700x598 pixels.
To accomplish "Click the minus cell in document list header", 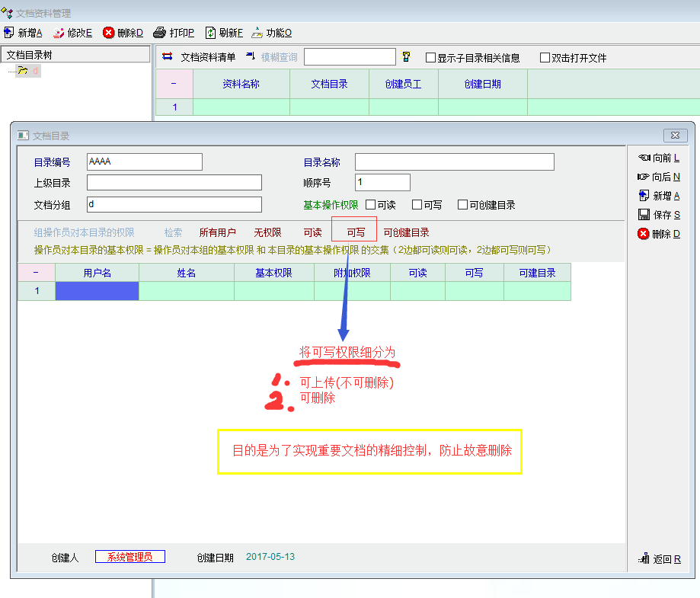I will 174,84.
